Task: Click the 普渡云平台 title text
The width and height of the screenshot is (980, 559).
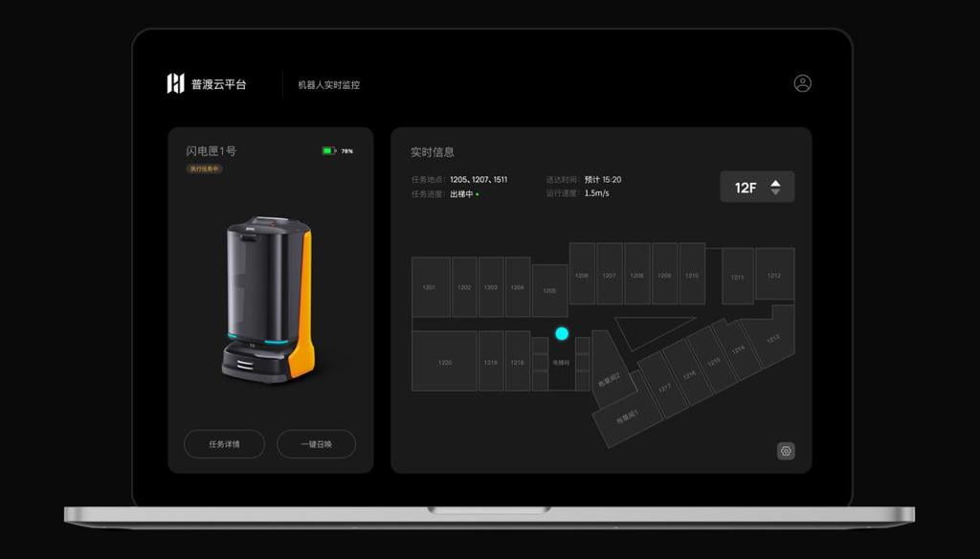Action: [x=218, y=85]
